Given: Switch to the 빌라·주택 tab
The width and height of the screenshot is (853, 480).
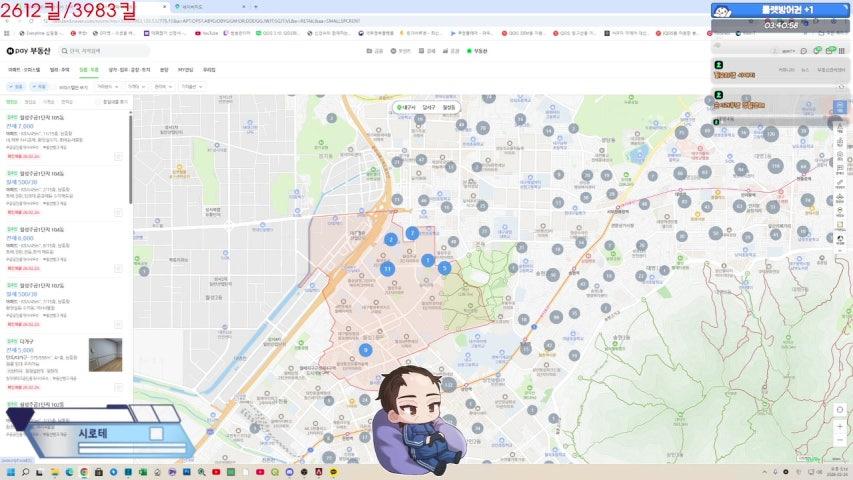Looking at the screenshot, I should point(59,70).
